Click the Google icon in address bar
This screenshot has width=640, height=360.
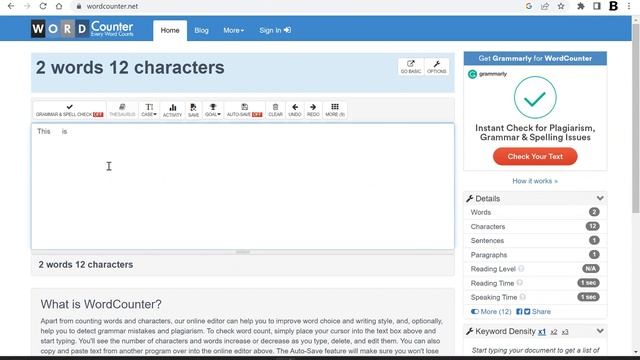529,6
